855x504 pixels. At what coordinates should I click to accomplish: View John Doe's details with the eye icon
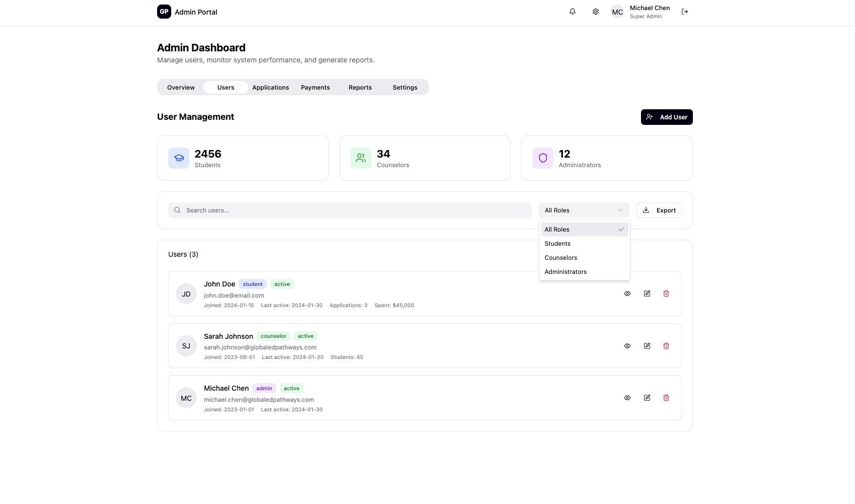tap(627, 294)
